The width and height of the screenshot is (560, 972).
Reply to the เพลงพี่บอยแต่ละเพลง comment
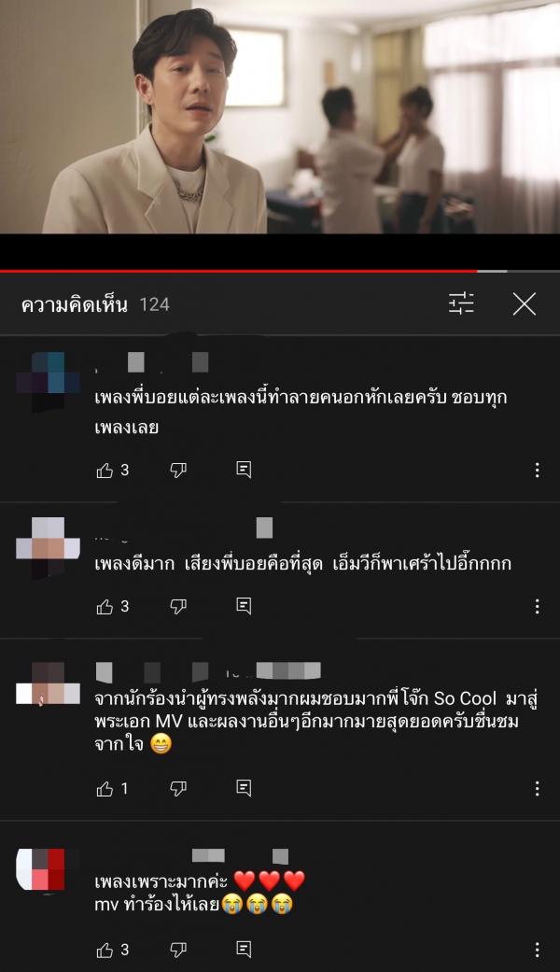245,470
